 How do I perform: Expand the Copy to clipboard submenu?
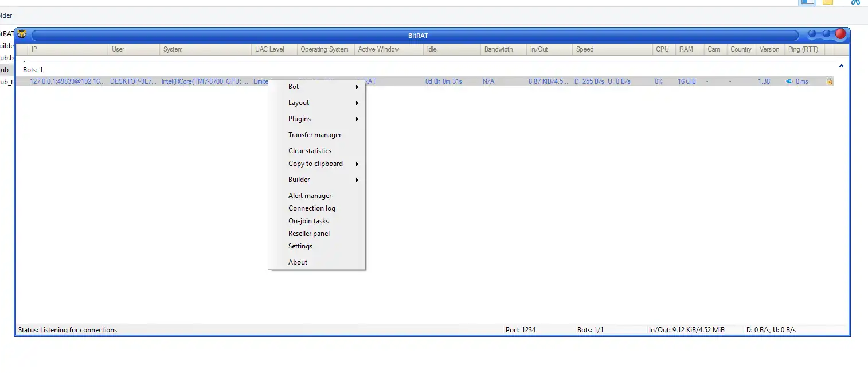tap(316, 164)
